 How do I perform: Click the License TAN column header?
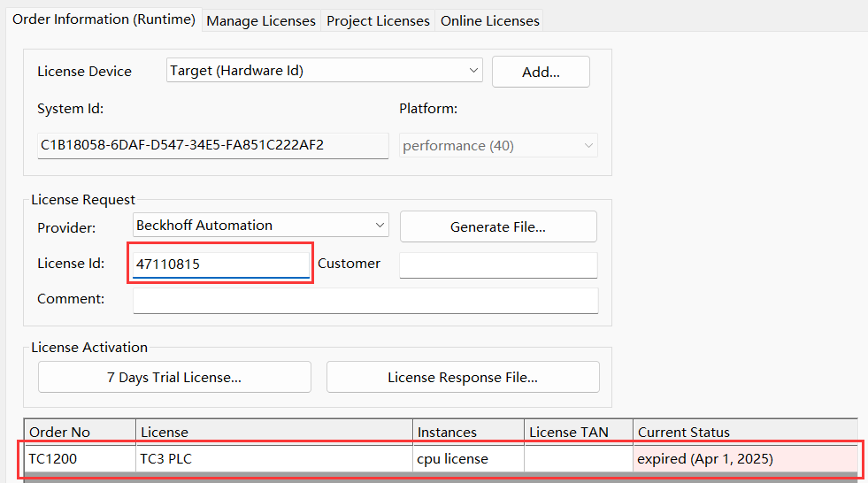pyautogui.click(x=579, y=432)
